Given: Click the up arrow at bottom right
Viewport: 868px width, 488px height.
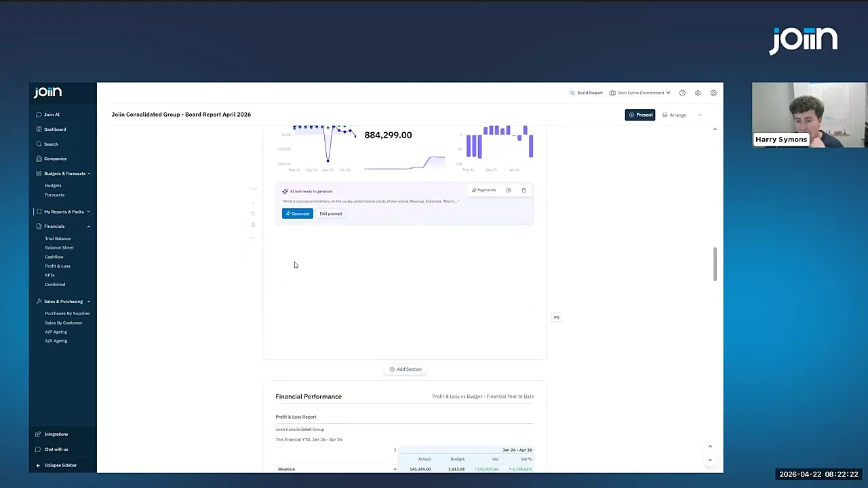Looking at the screenshot, I should (710, 447).
